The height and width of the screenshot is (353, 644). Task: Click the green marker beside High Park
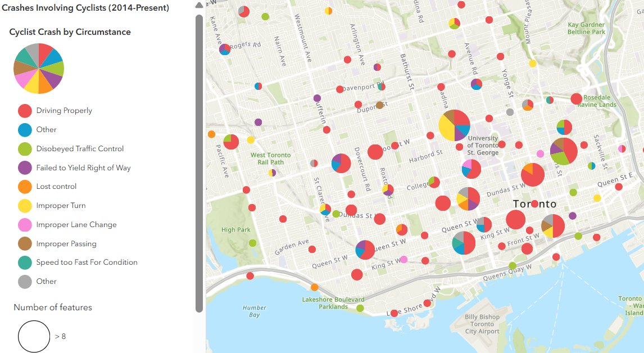click(x=252, y=243)
